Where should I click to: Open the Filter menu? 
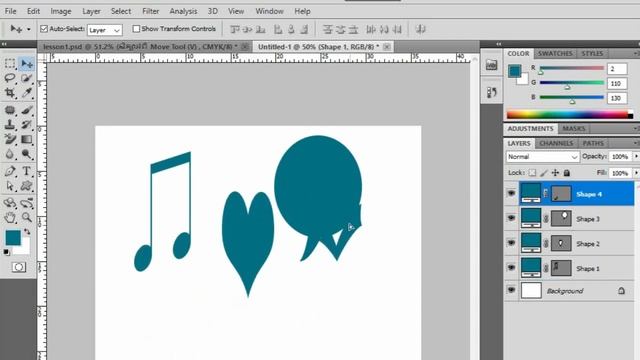pos(150,11)
